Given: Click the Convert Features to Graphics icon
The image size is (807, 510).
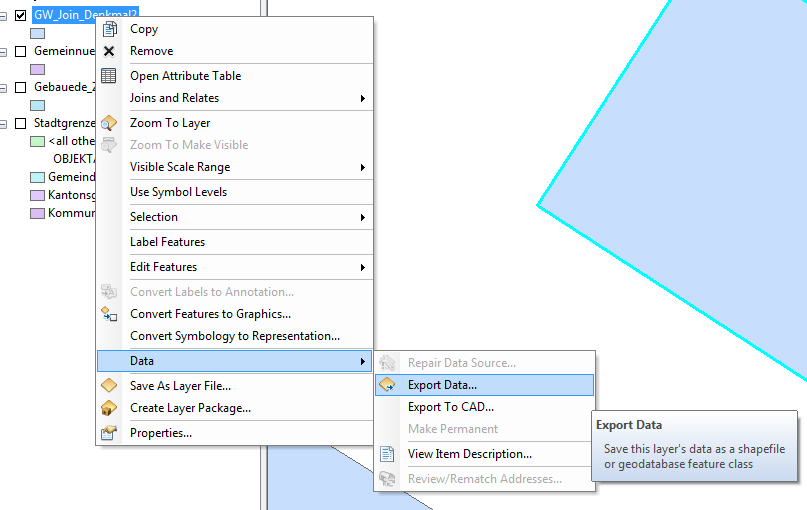Looking at the screenshot, I should (110, 314).
